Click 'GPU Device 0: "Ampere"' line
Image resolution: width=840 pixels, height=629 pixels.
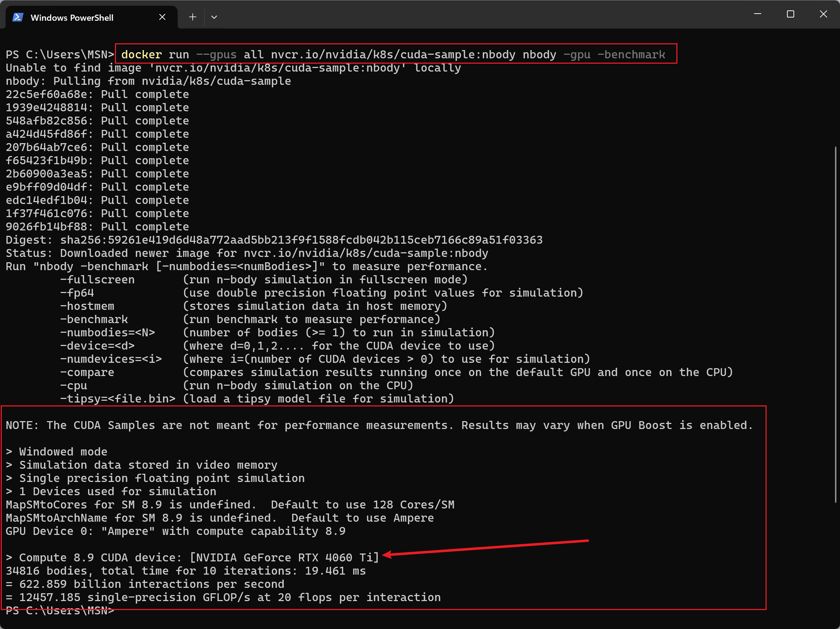[x=176, y=531]
